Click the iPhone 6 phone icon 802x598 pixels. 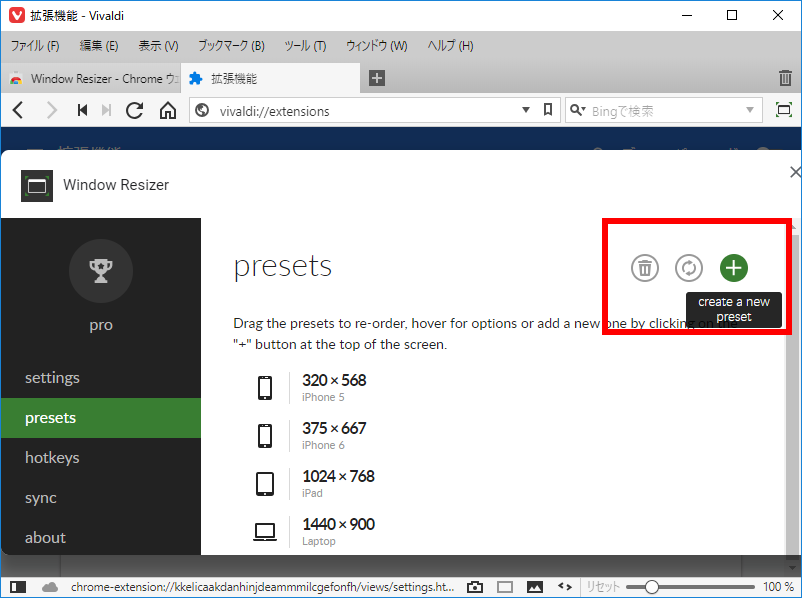pos(265,435)
